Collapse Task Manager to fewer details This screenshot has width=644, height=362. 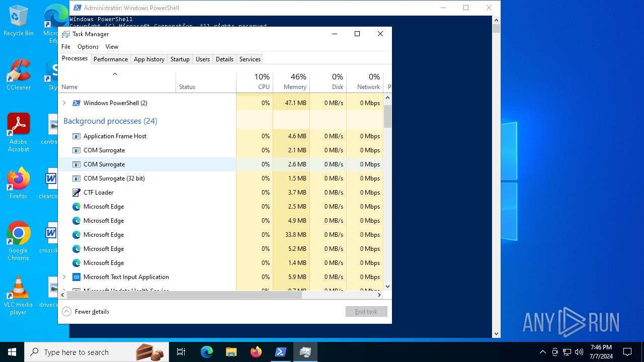86,312
